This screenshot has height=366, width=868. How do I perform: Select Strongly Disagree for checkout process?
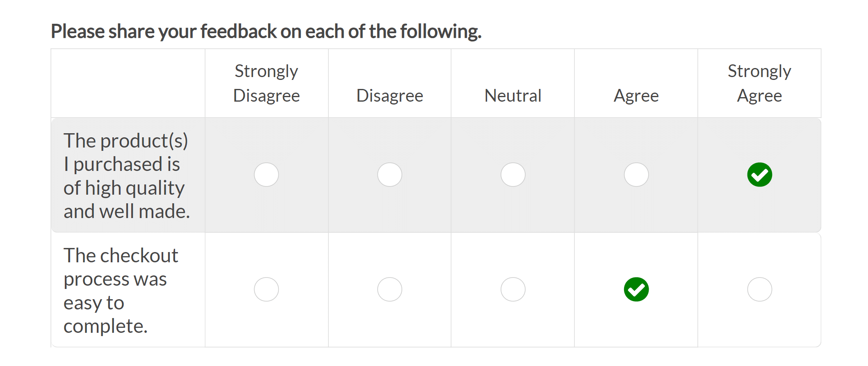click(266, 289)
